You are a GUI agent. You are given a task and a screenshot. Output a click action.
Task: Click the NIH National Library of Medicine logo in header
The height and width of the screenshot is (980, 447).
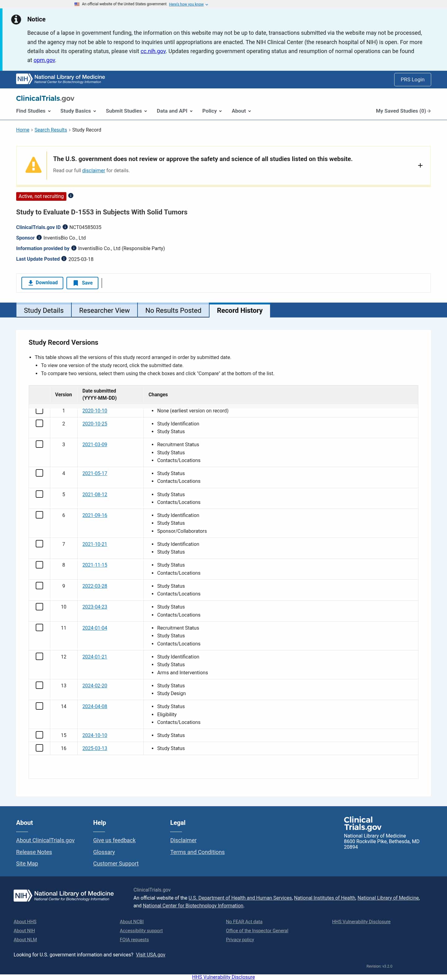(x=61, y=79)
